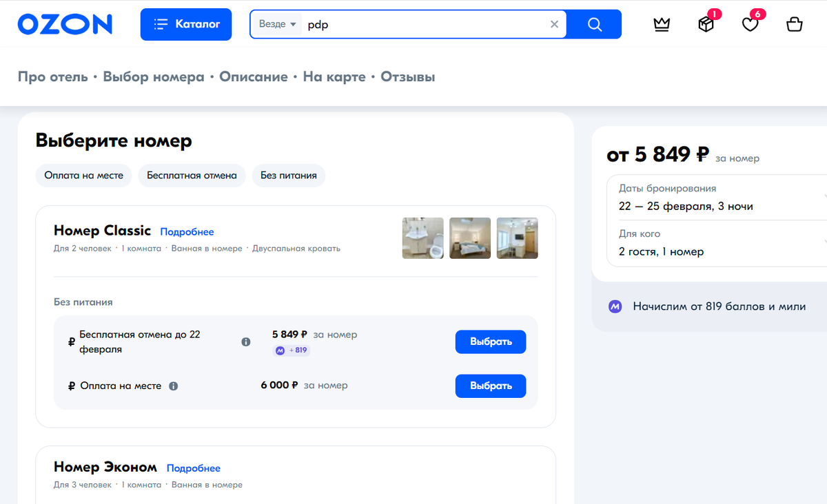The width and height of the screenshot is (827, 504).
Task: Toggle the "Без питания" filter chip
Action: [289, 176]
